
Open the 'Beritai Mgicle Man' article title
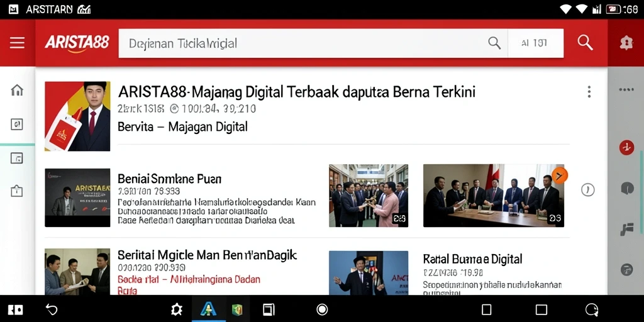(x=207, y=255)
